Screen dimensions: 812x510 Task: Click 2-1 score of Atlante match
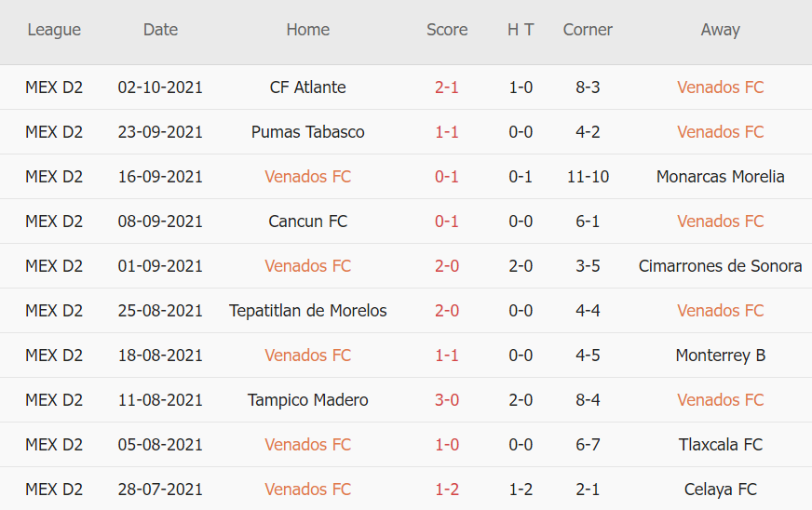(447, 87)
